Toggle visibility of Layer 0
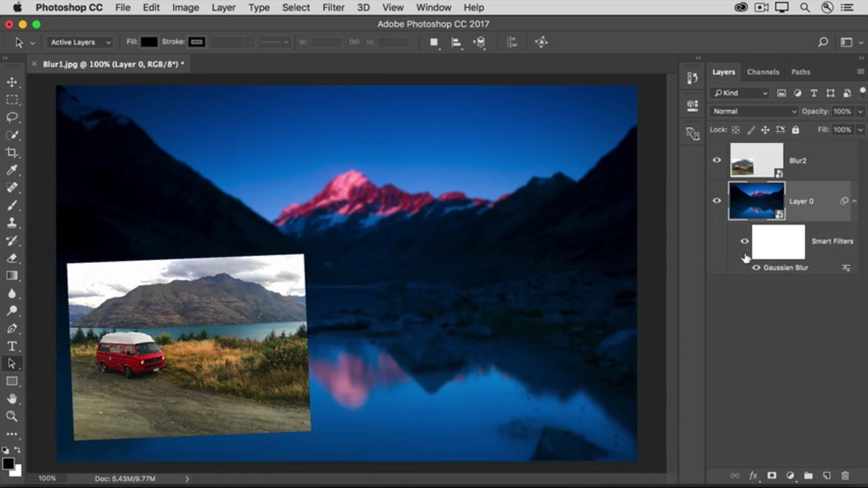The width and height of the screenshot is (868, 488). pos(717,201)
